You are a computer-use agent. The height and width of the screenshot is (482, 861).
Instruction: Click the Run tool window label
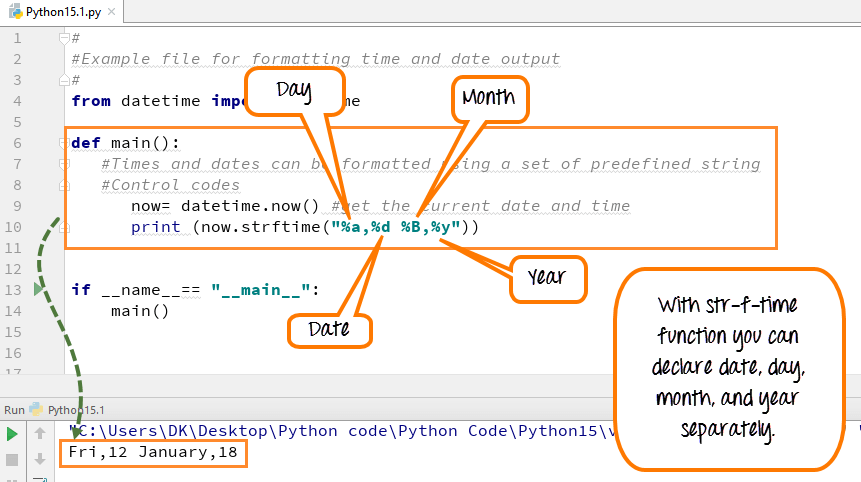click(14, 409)
